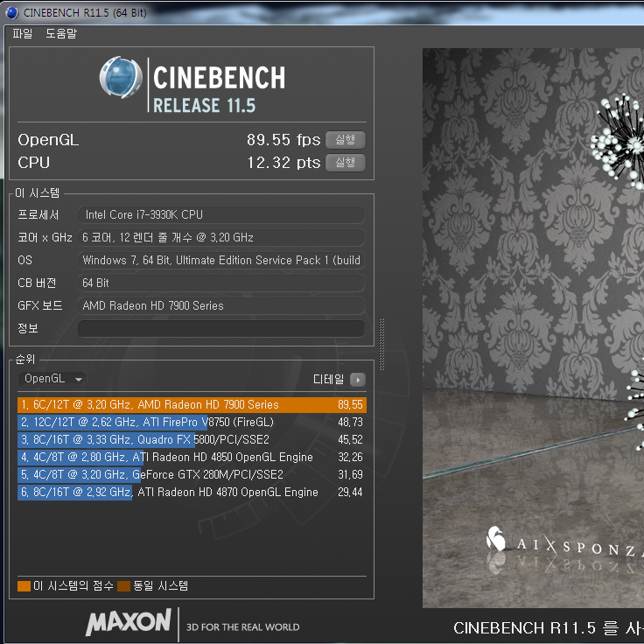644x644 pixels.
Task: Click the OS field Windows 7 64 Bit
Action: [221, 261]
